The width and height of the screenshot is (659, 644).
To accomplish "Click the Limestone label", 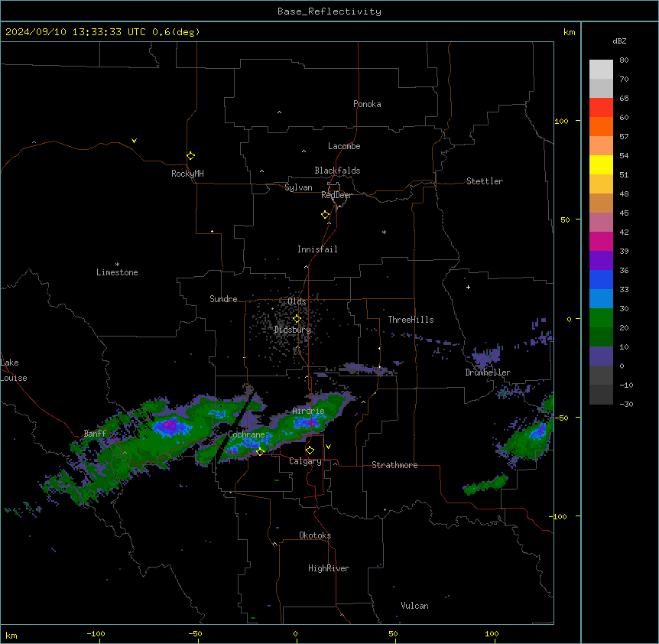I will point(117,272).
